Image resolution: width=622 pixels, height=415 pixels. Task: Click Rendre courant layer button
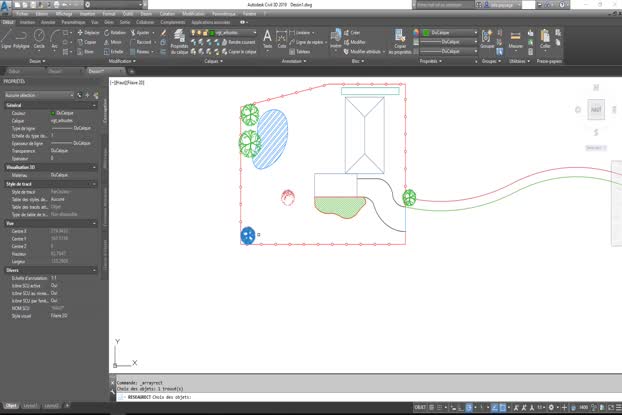239,42
